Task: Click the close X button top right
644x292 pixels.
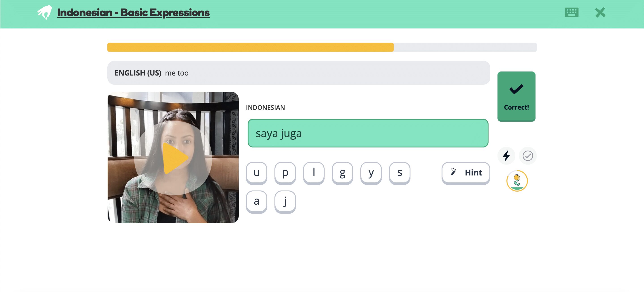Action: click(x=600, y=12)
